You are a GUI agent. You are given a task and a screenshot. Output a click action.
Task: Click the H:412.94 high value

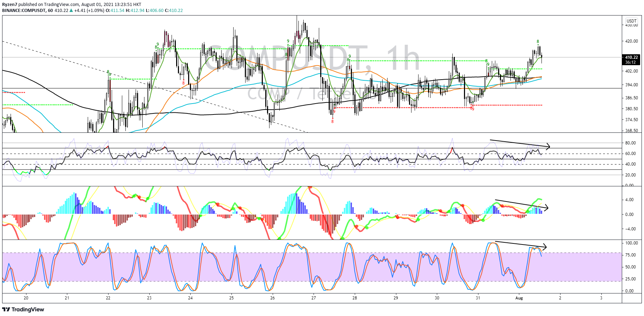click(x=135, y=10)
